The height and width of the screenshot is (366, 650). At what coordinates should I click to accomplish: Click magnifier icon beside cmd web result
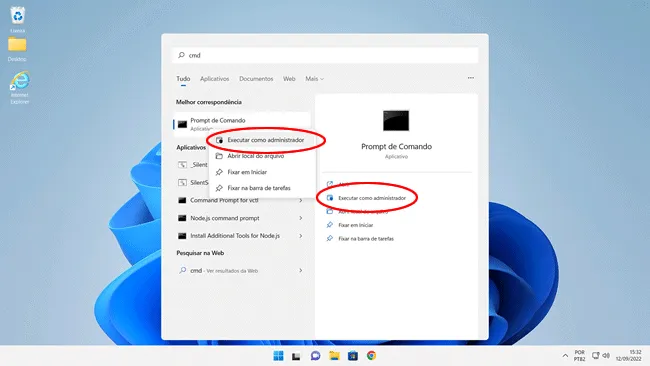point(182,270)
